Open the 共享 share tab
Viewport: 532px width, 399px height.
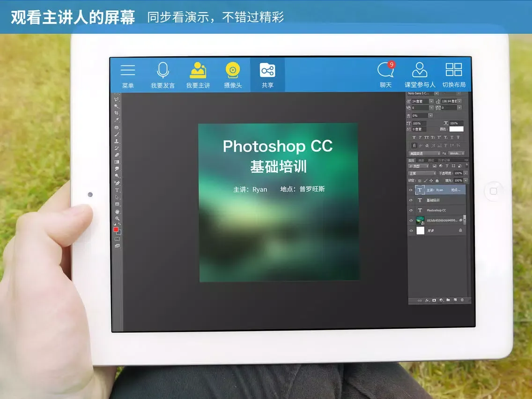(x=267, y=74)
